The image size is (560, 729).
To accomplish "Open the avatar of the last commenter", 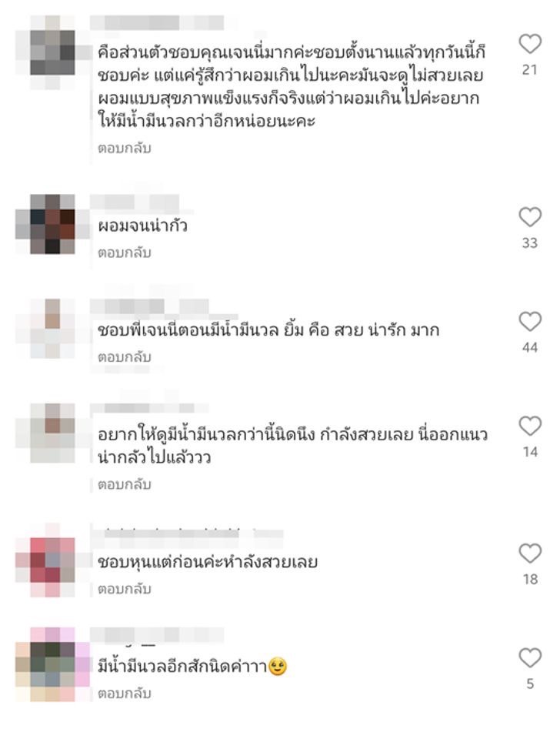I will click(x=52, y=664).
